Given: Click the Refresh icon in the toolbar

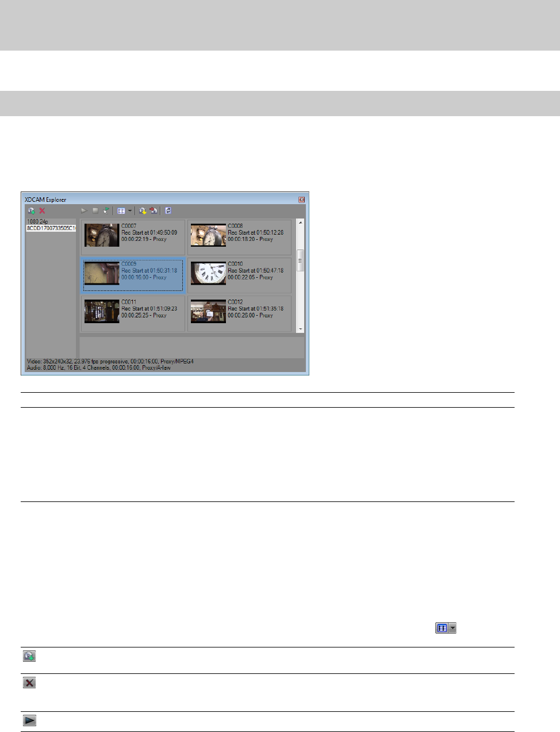Looking at the screenshot, I should pos(168,211).
